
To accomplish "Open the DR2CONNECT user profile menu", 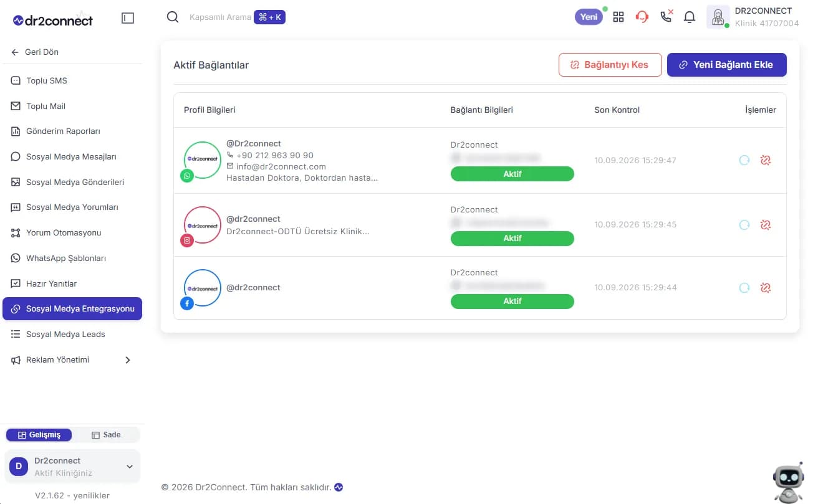I will [753, 17].
